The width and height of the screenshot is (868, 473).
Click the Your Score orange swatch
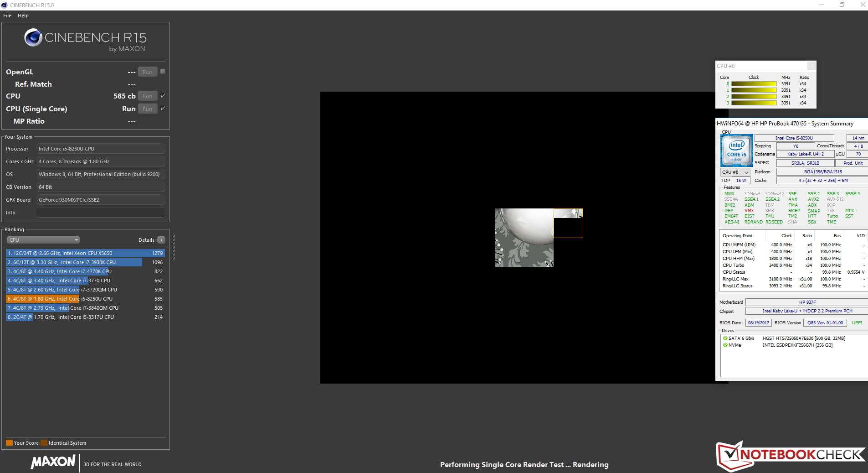tap(9, 443)
